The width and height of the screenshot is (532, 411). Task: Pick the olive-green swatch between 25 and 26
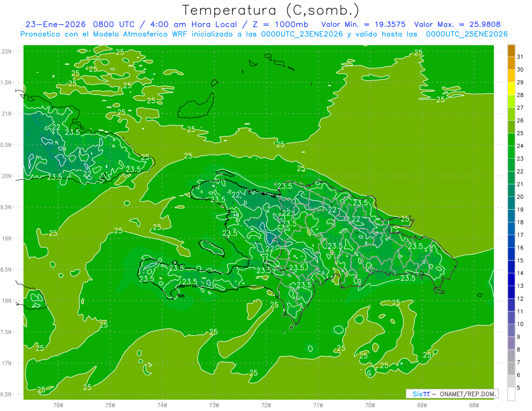511,127
